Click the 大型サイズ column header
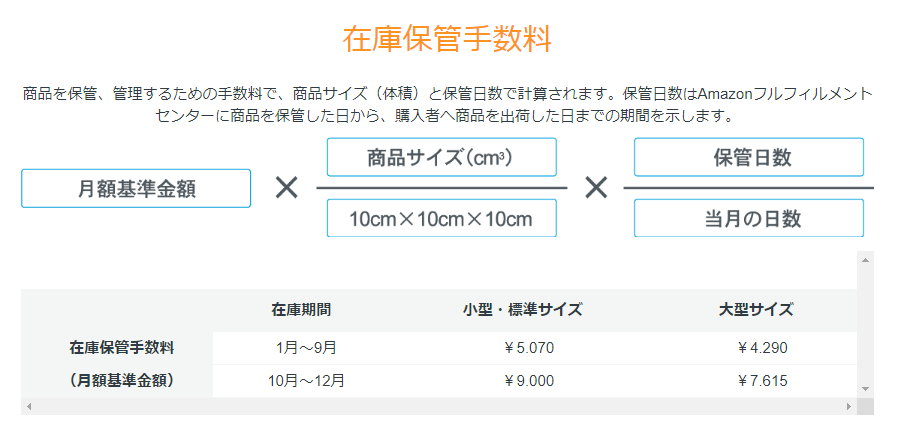The image size is (903, 446). click(756, 309)
